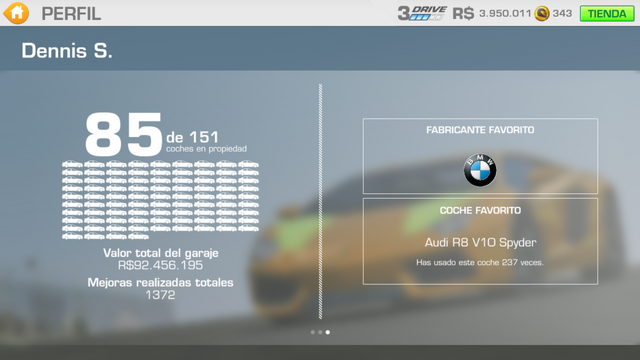This screenshot has height=360, width=640.
Task: Go to second profile page dot
Action: coord(320,332)
